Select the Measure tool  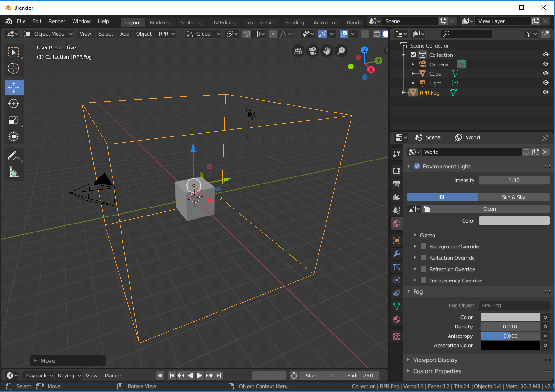[14, 172]
